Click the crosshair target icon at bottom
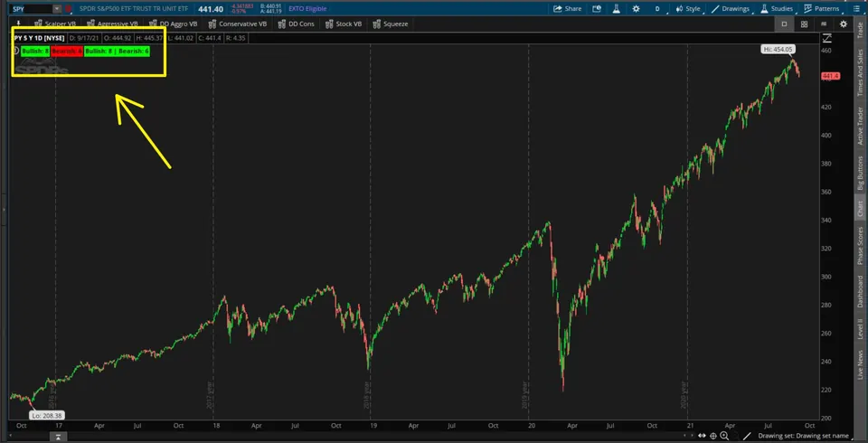The width and height of the screenshot is (868, 443). (714, 436)
